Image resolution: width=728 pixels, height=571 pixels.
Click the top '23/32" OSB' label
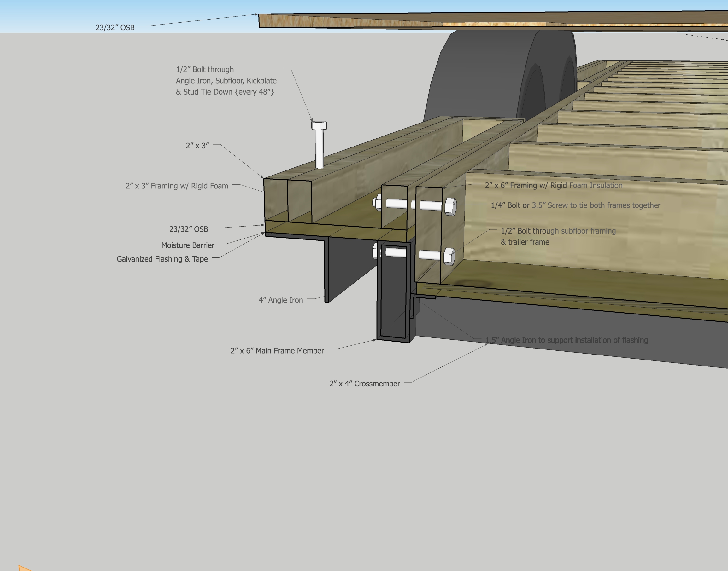point(115,27)
